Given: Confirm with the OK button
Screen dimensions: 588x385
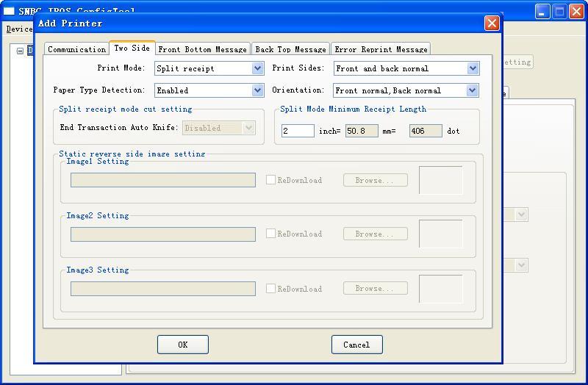Looking at the screenshot, I should [x=183, y=345].
